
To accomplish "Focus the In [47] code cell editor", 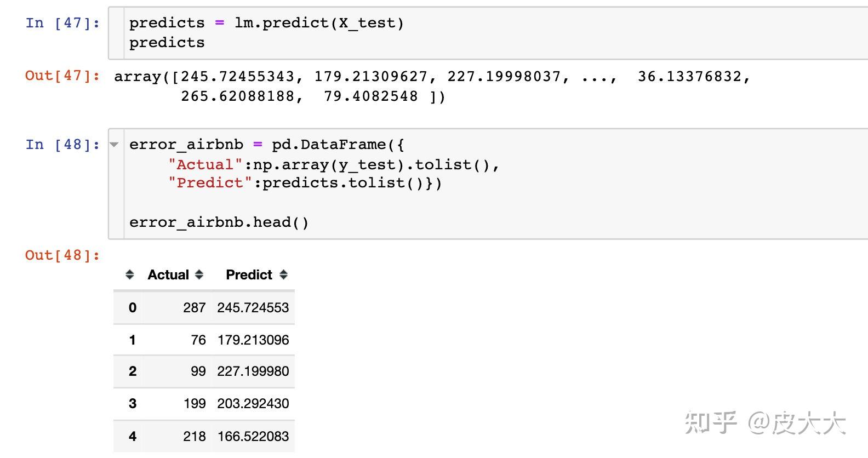I will (x=488, y=33).
